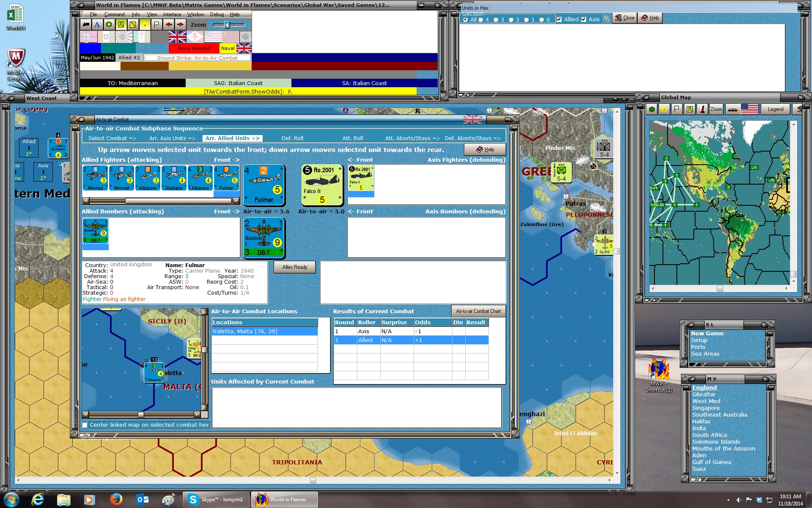This screenshot has width=812, height=508.
Task: Open Firefox from the taskbar
Action: click(x=116, y=500)
